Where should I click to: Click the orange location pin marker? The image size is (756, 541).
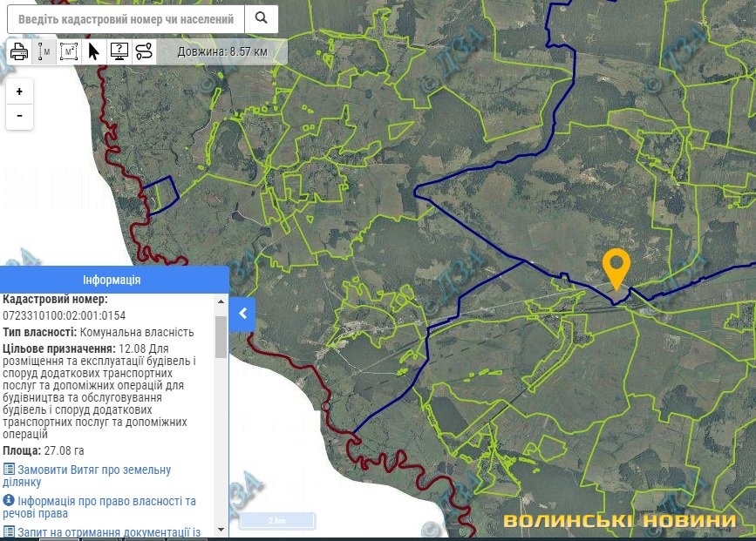coord(616,267)
